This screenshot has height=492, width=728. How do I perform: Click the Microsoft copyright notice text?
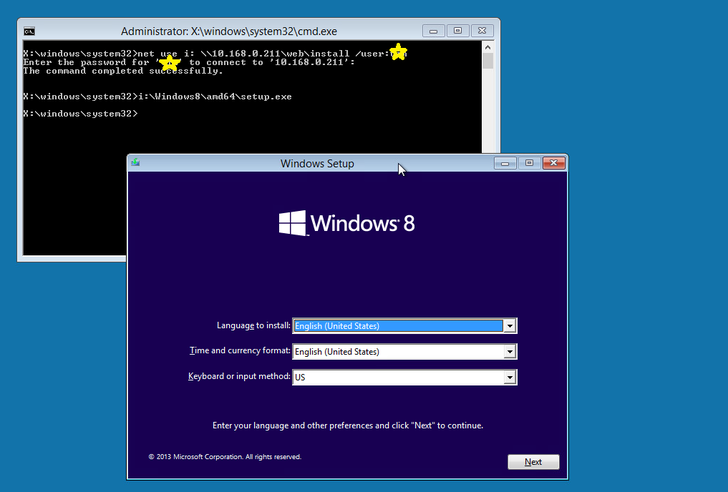tap(225, 457)
